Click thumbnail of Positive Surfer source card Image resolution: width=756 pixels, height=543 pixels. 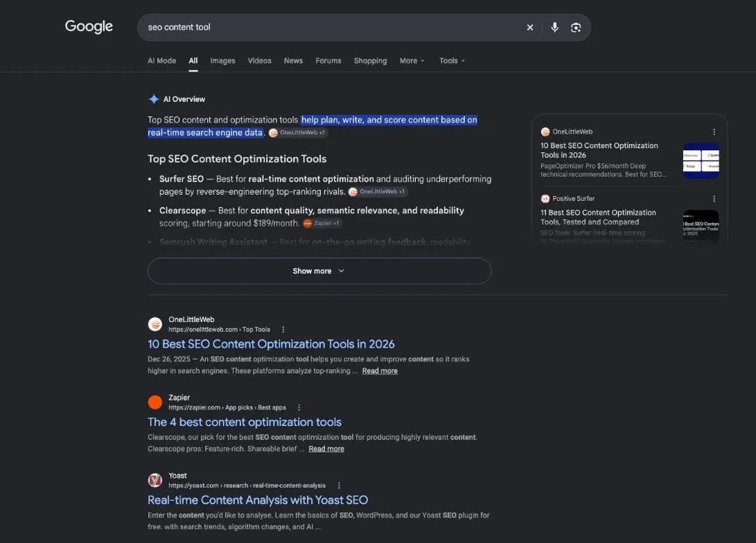tap(701, 226)
